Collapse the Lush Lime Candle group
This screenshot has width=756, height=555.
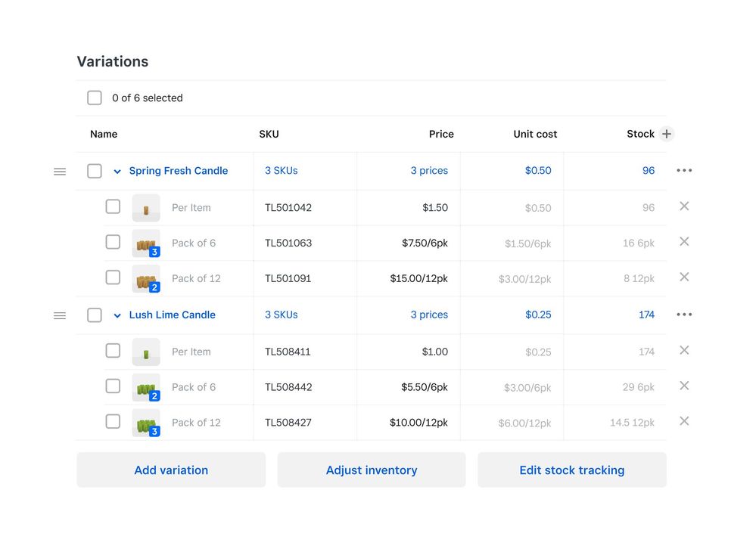(117, 315)
